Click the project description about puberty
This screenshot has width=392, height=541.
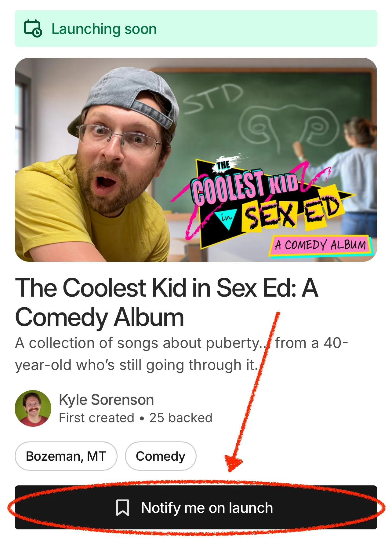click(182, 354)
